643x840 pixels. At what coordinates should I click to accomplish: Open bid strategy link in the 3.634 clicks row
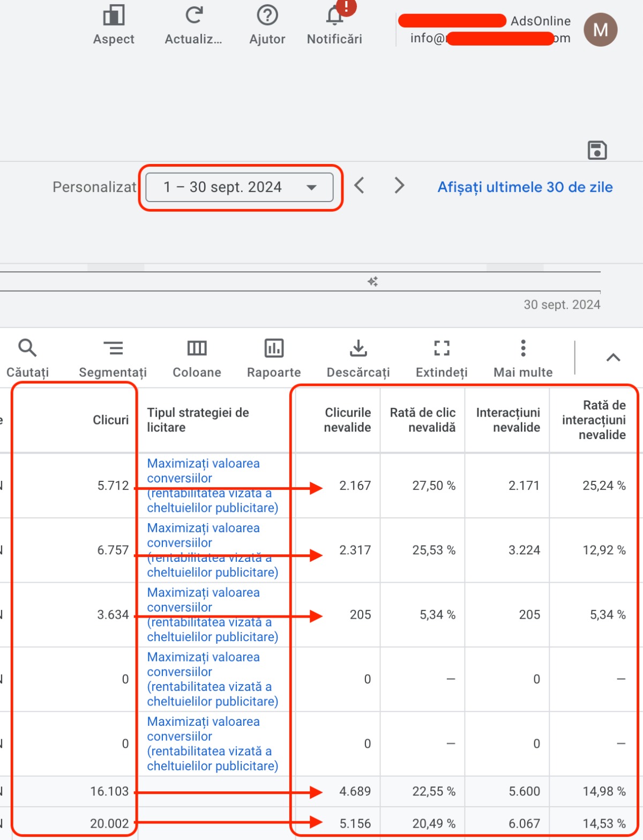tap(213, 614)
